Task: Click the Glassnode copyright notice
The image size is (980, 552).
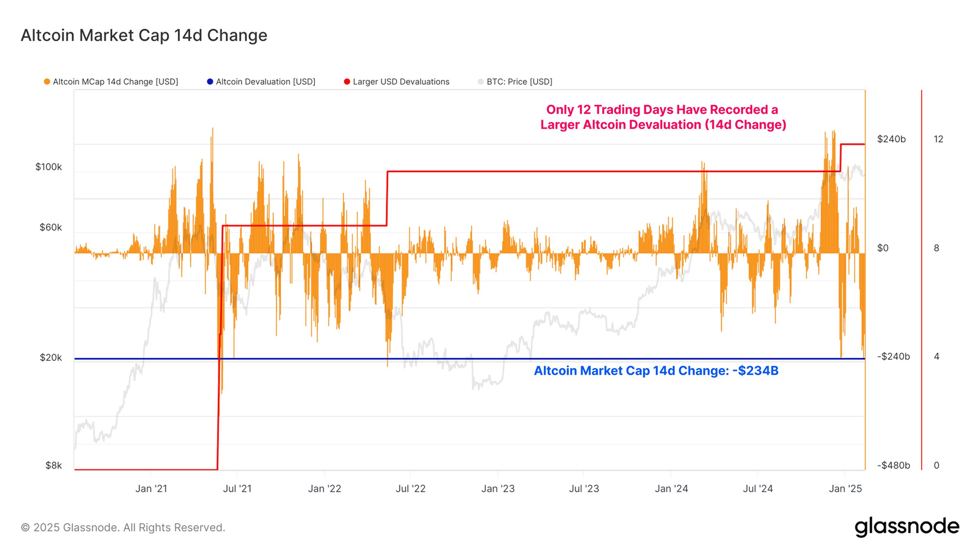Action: pos(123,527)
